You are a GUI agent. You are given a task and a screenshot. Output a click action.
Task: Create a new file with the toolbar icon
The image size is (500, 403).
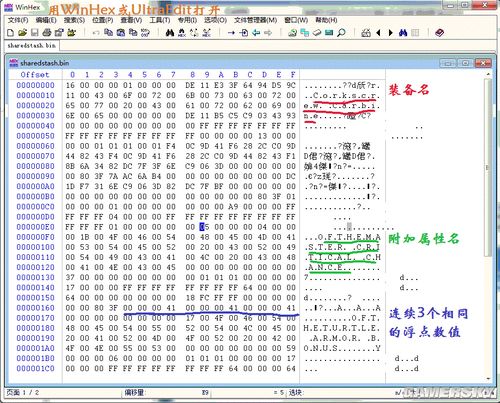point(11,33)
